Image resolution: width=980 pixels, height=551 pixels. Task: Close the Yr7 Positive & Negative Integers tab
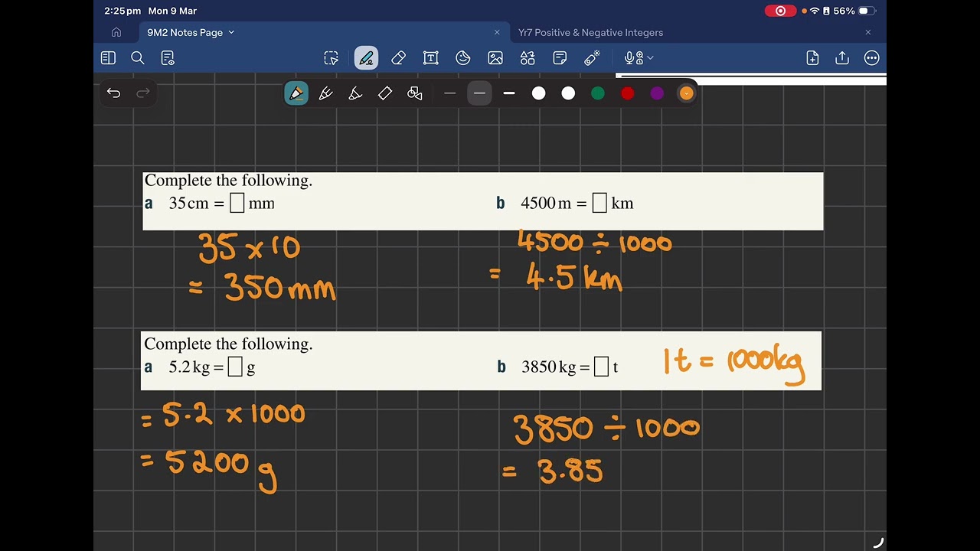(x=868, y=32)
